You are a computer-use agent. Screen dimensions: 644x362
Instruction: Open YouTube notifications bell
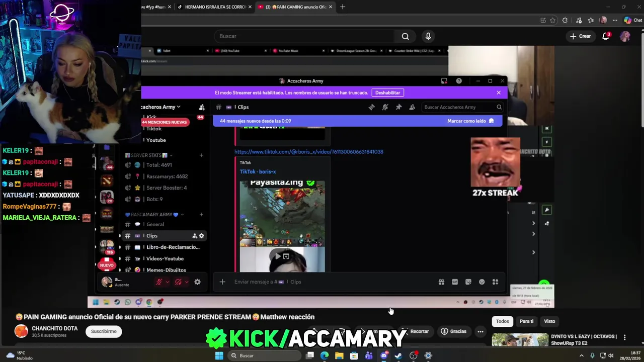click(x=606, y=36)
